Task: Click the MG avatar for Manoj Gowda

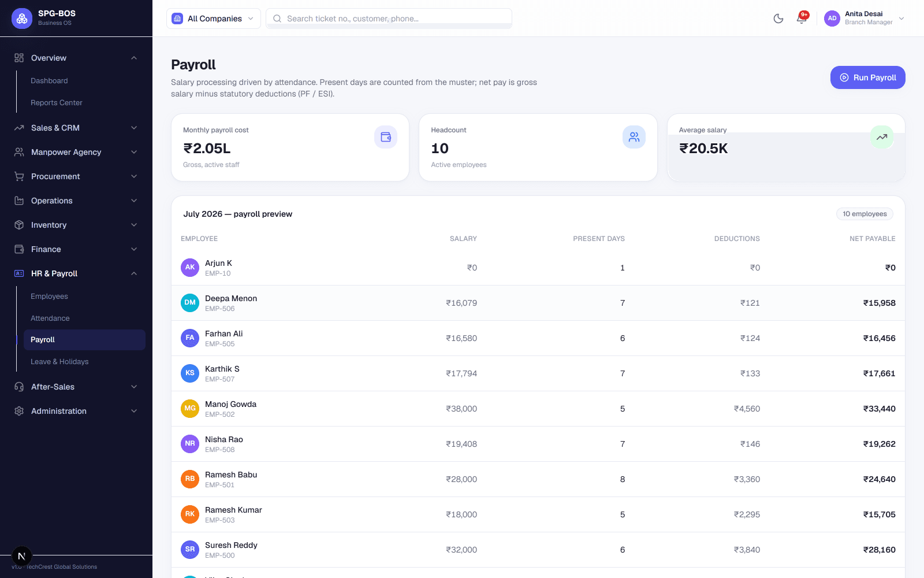Action: pyautogui.click(x=190, y=409)
